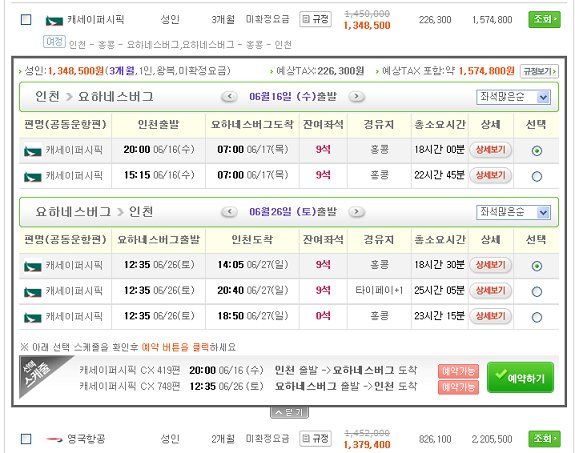This screenshot has height=453, width=575.
Task: Click 조회 for the 2,205,500 fare
Action: tap(544, 438)
